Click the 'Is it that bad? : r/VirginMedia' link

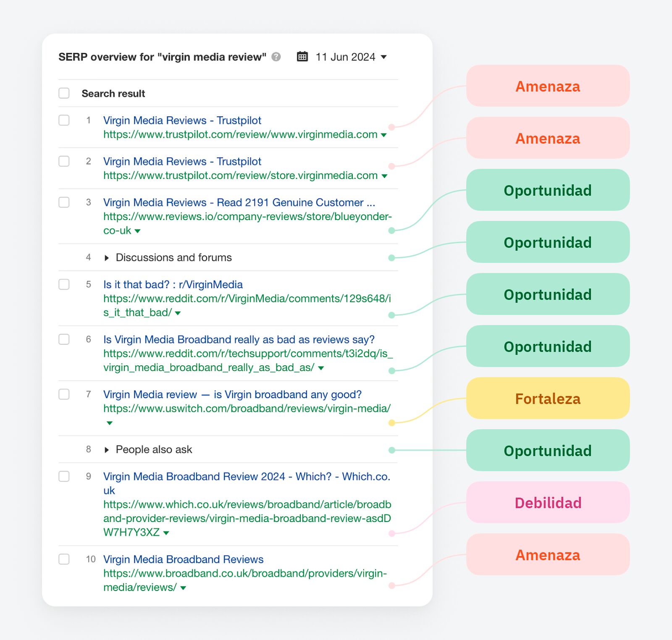[x=173, y=285]
